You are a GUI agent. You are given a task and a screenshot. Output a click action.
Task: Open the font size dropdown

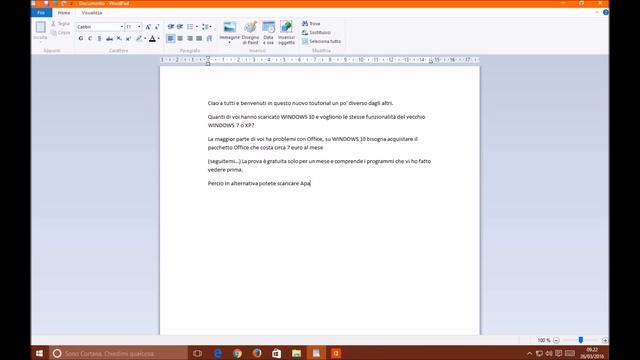coord(139,27)
